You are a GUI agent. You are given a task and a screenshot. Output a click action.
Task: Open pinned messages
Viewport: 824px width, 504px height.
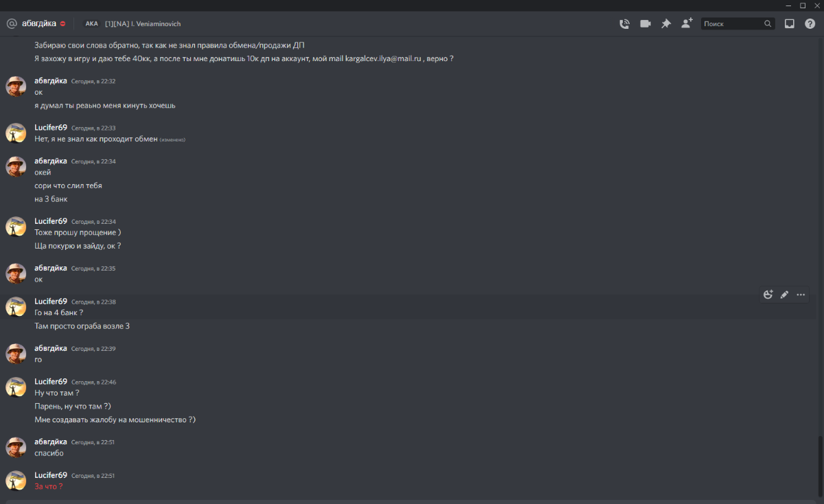665,23
